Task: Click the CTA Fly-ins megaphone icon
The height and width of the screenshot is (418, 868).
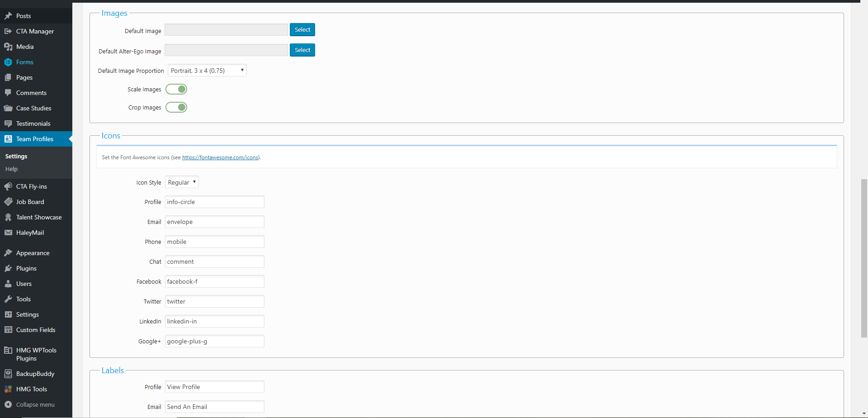Action: click(x=8, y=186)
